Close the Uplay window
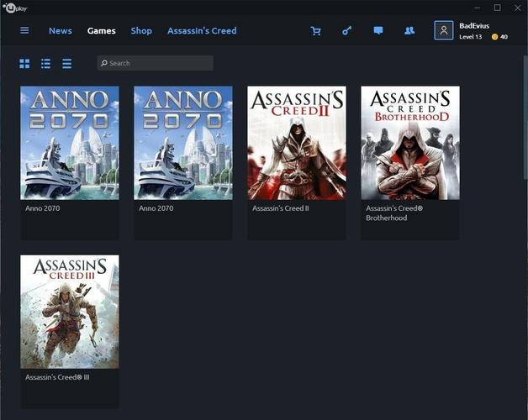Viewport: 528px width, 420px height. coord(518,8)
